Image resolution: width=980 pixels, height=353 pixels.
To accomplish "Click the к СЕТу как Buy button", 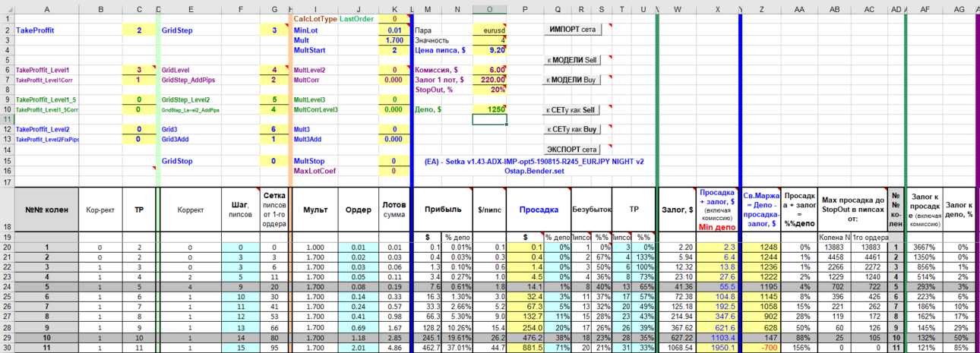I will pos(574,130).
